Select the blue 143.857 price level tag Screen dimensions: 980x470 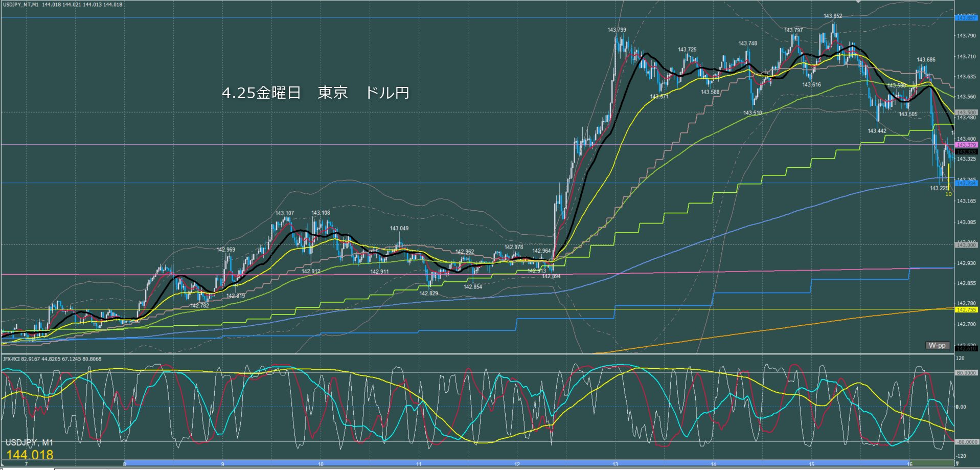(x=966, y=18)
